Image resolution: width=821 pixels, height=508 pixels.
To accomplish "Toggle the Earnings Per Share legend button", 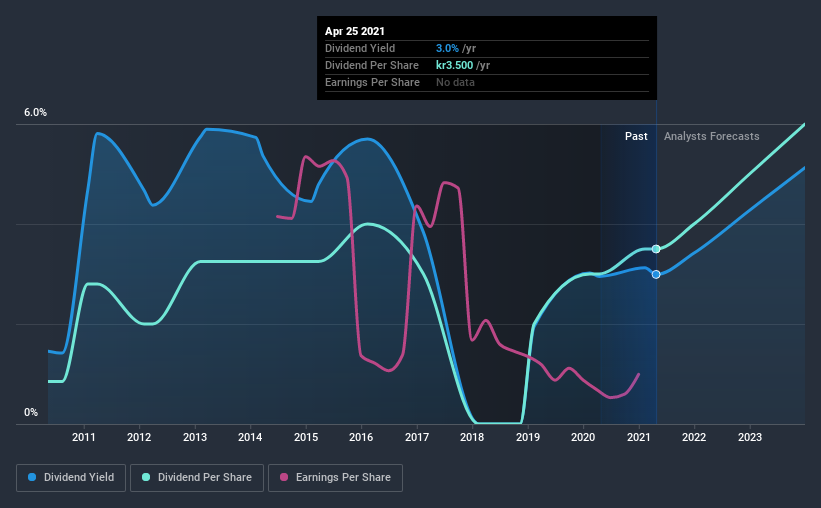I will click(x=336, y=478).
